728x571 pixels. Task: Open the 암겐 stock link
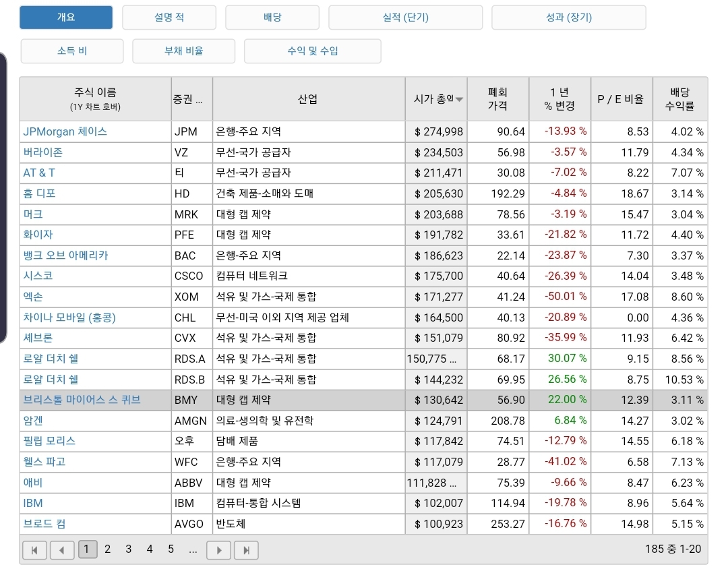pyautogui.click(x=33, y=421)
